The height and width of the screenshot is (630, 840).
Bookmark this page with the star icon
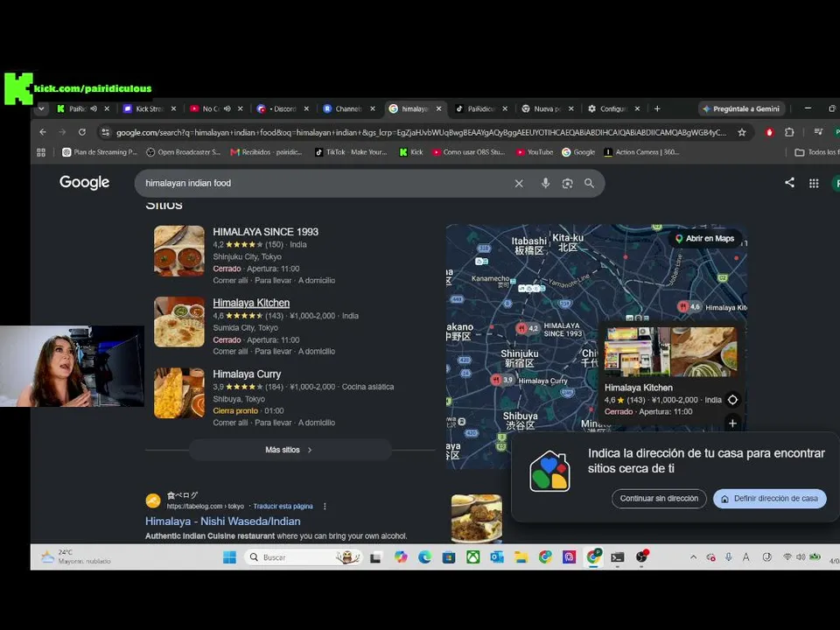coord(742,132)
